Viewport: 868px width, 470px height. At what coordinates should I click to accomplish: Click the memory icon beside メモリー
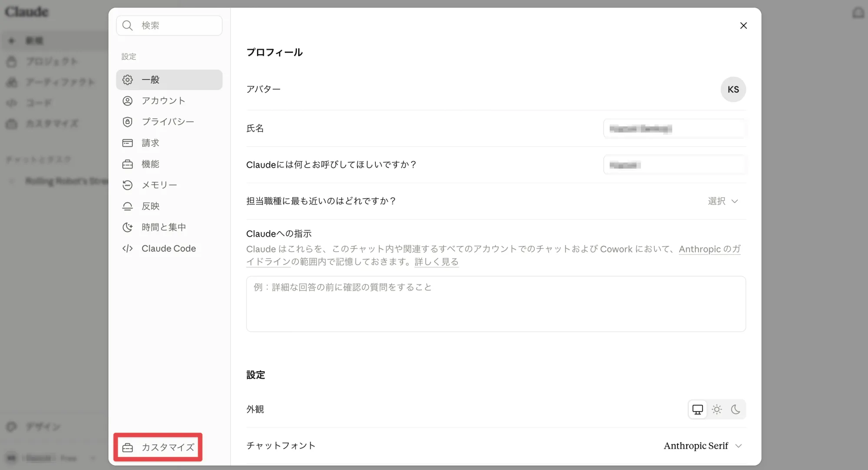[x=128, y=185]
